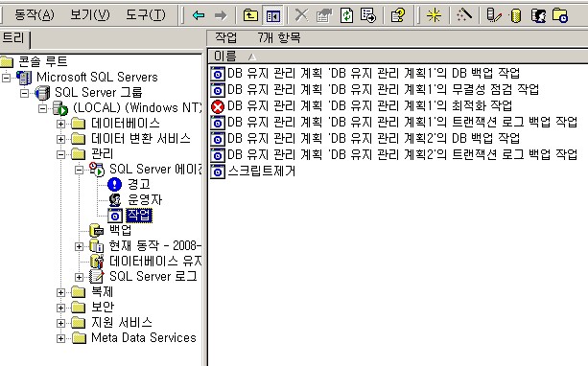Select the 백업 backup icon

[97, 231]
